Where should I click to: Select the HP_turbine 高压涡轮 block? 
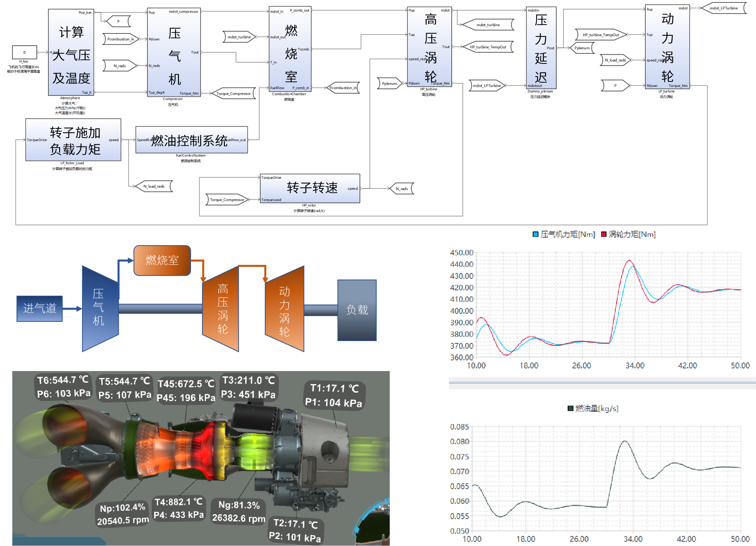click(430, 47)
